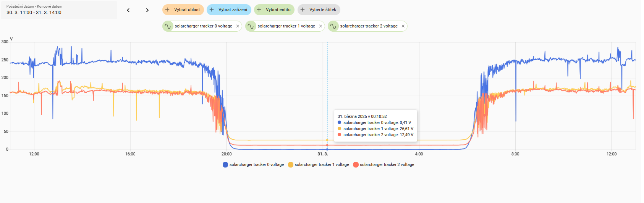Select the solarcharger tracker 0 voltage chip label
Viewport: 644px width, 203px height.
click(203, 26)
